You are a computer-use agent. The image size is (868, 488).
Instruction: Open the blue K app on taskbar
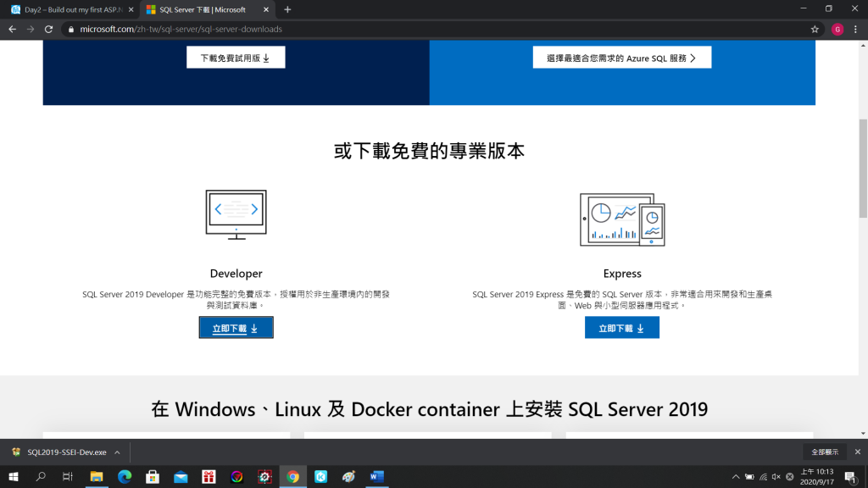tap(321, 476)
